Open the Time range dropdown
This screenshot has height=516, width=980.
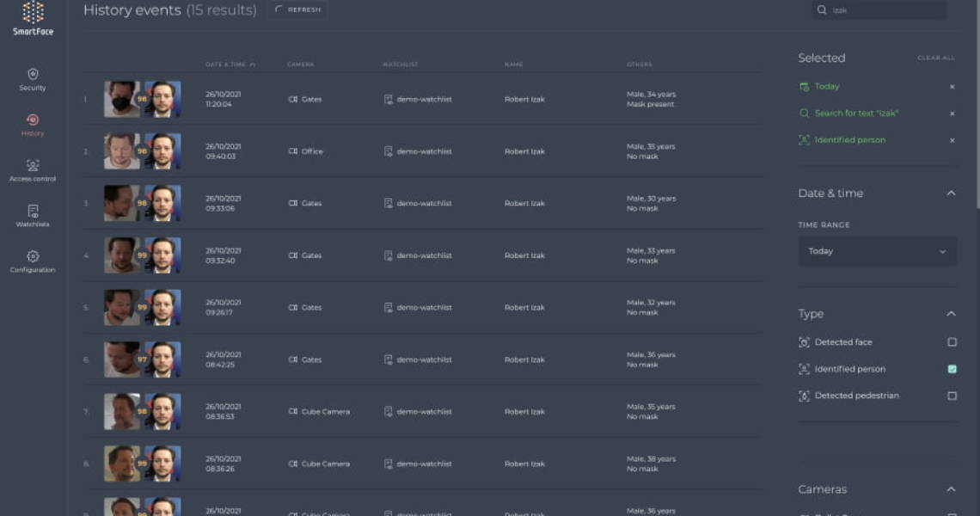pyautogui.click(x=877, y=251)
